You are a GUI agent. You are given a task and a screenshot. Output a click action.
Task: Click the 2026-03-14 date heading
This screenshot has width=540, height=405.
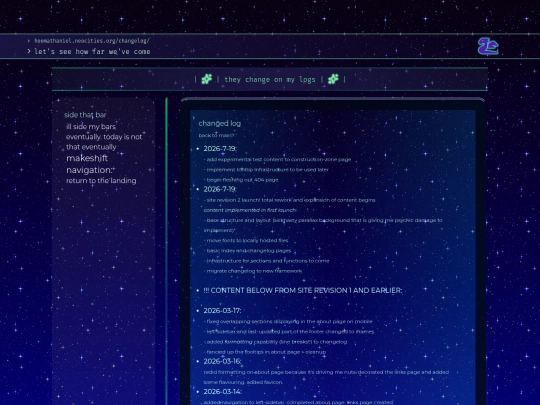tap(222, 392)
